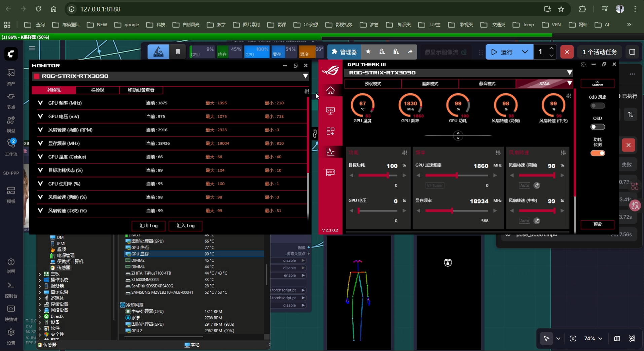Open the browser extensions menu
Screen dimensions: 644x351
coord(582,9)
